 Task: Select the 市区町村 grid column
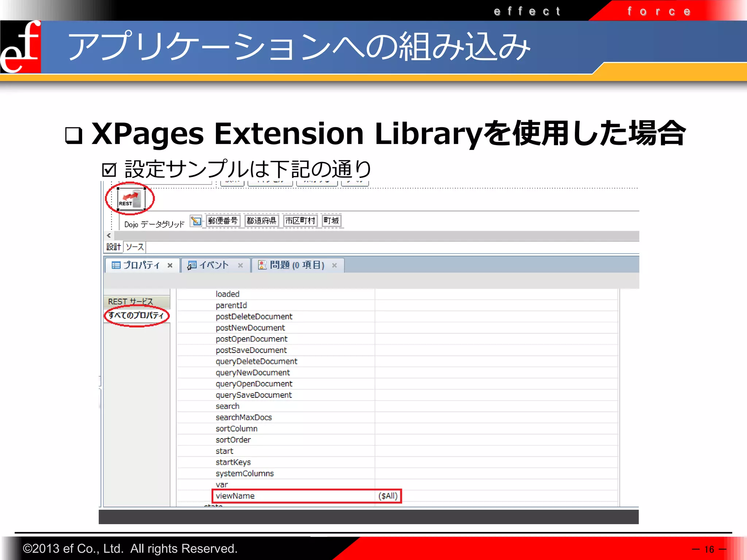click(300, 221)
